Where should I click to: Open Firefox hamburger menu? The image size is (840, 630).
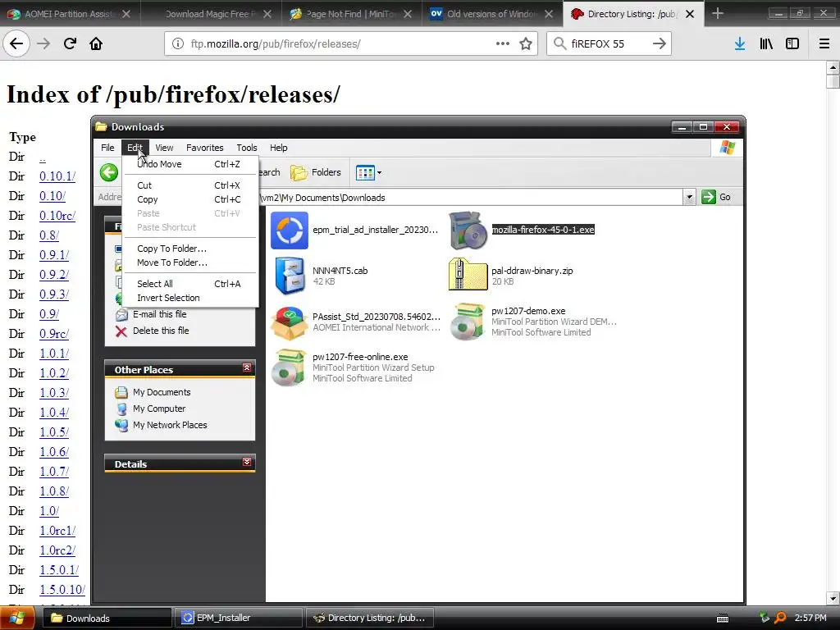[824, 44]
